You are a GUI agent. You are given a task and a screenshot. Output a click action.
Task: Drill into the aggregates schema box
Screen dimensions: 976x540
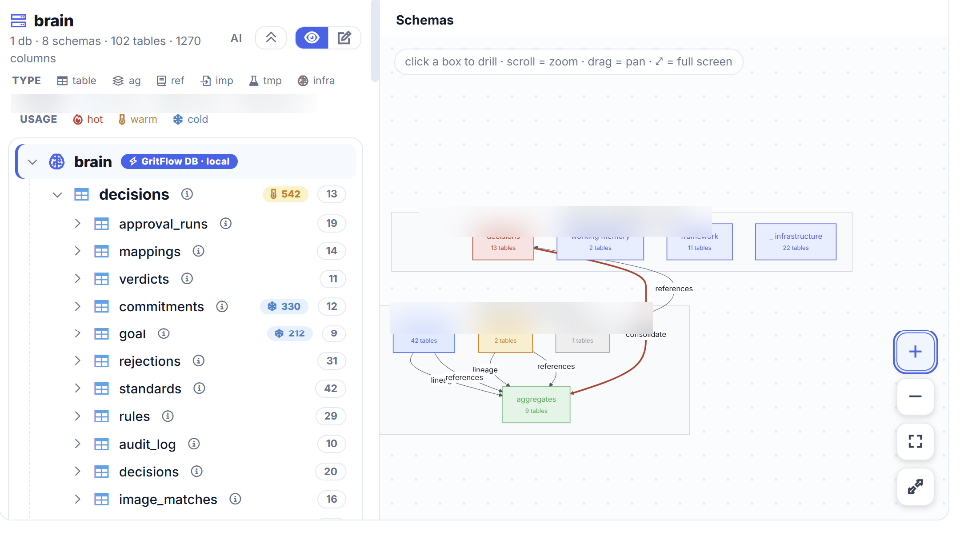tap(536, 404)
